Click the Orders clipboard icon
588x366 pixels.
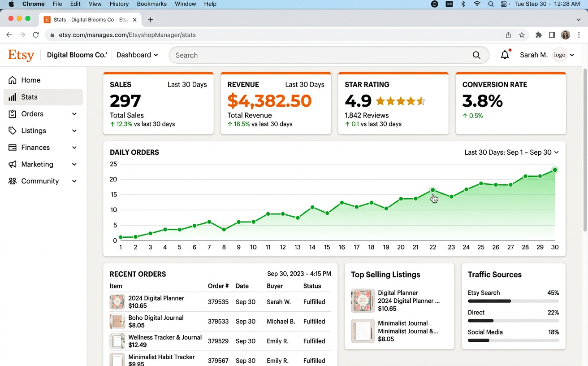(13, 114)
